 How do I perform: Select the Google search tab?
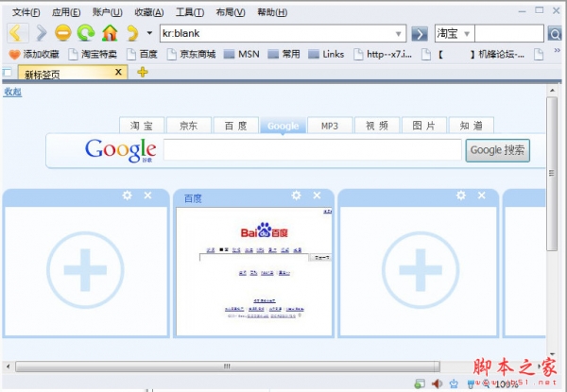tap(283, 126)
